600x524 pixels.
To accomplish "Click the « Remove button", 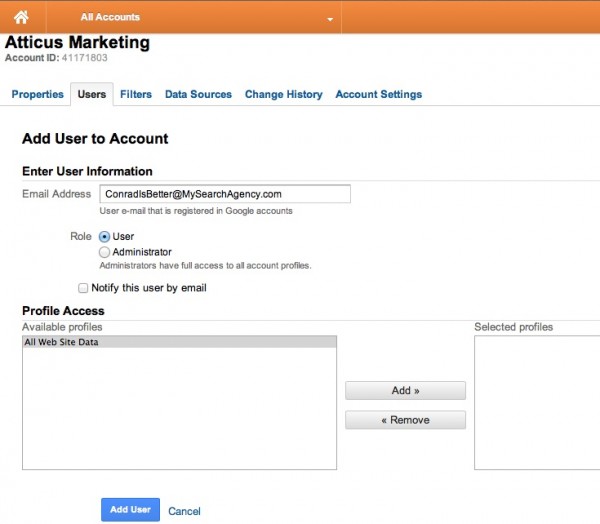I will point(406,420).
